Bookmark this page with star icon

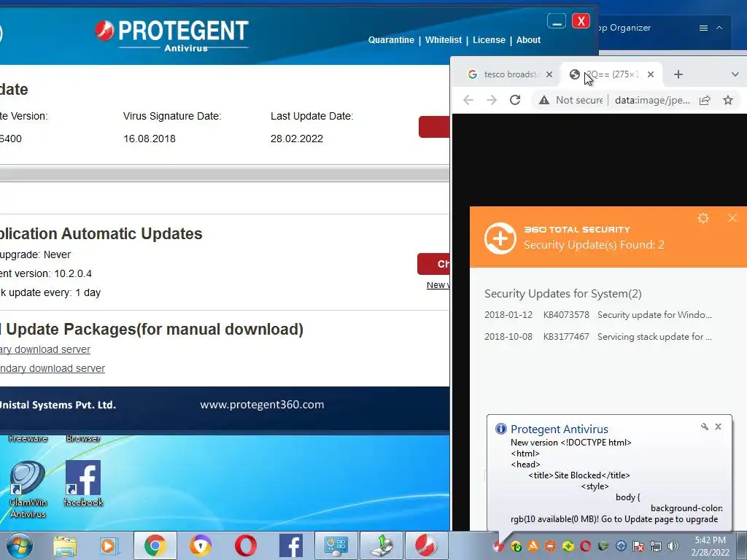click(727, 100)
